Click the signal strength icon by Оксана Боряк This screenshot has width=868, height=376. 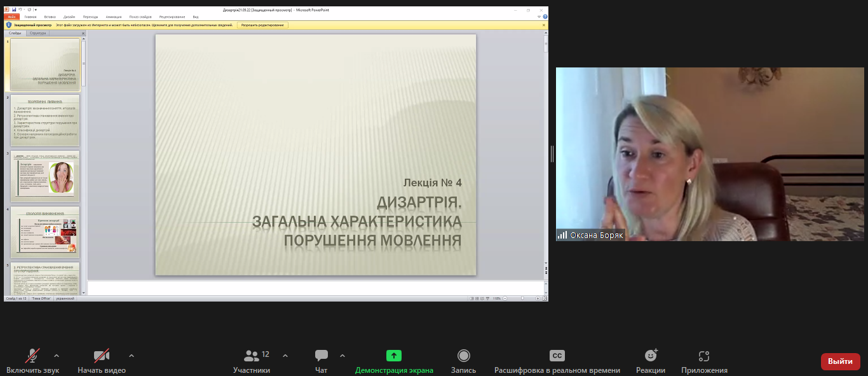[562, 235]
